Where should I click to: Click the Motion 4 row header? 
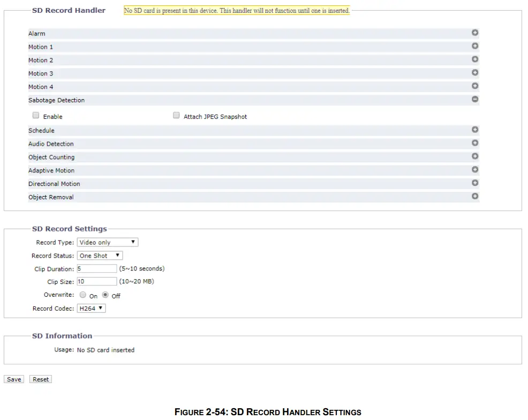click(254, 87)
